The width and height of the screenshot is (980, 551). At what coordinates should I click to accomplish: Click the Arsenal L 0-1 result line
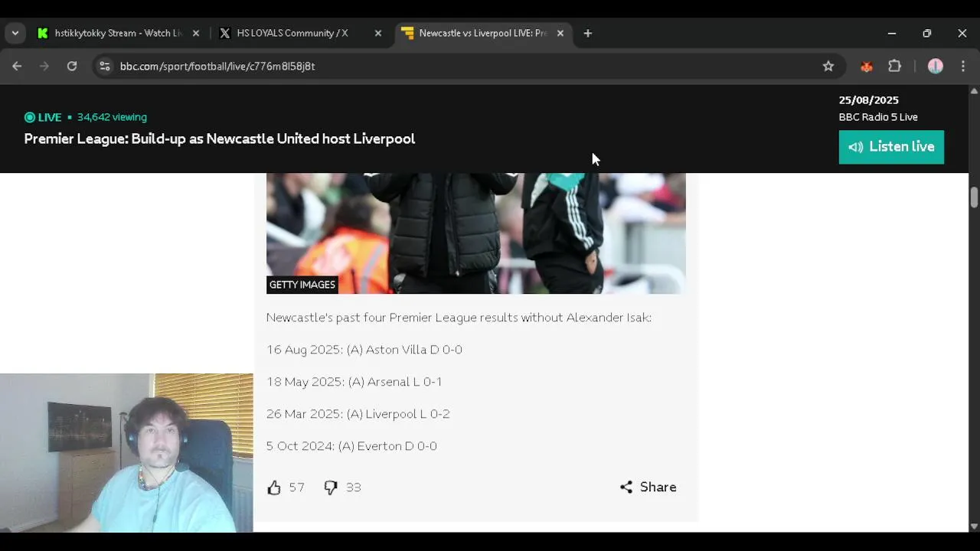354,382
